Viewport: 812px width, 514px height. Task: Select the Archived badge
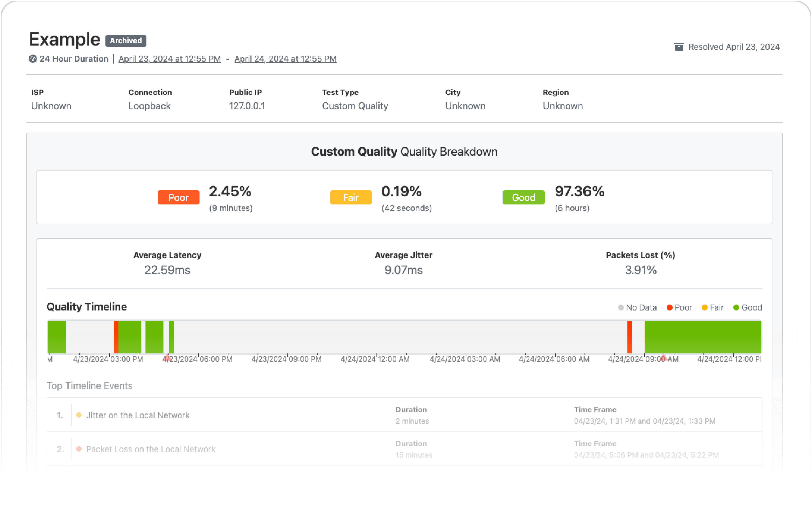click(126, 41)
